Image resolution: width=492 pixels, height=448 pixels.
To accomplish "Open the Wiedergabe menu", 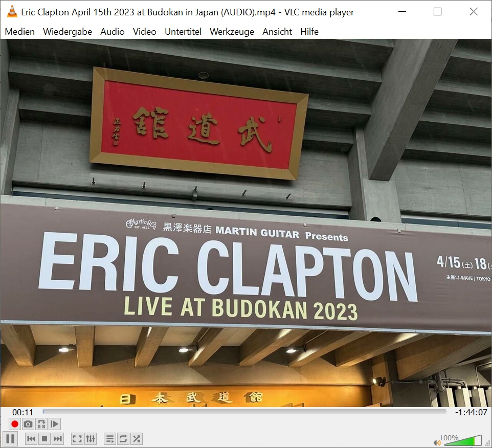I will point(68,32).
